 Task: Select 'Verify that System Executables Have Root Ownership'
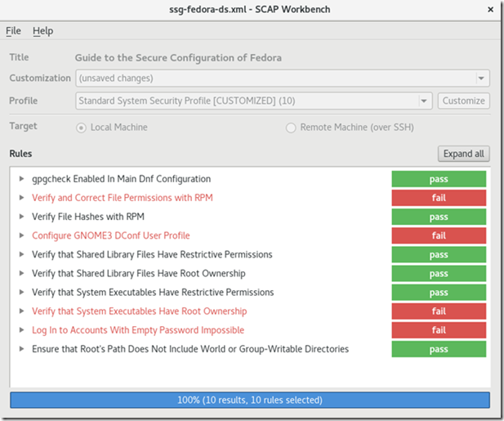pyautogui.click(x=139, y=311)
